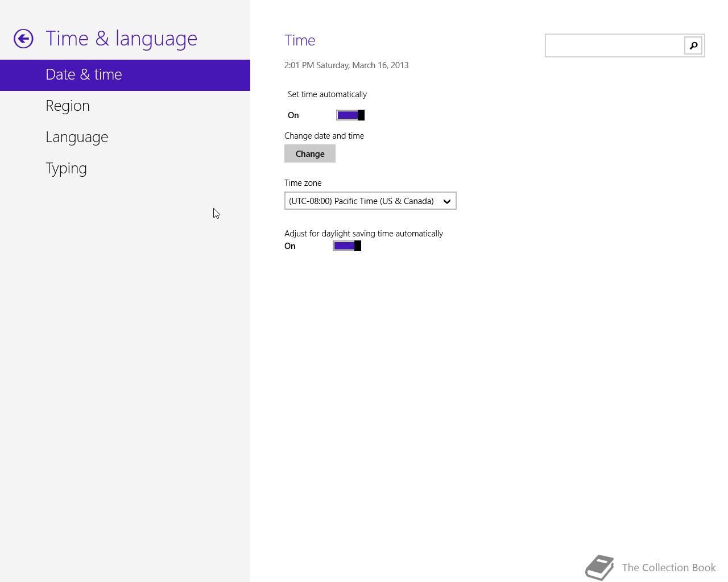Click the Time heading
The width and height of the screenshot is (728, 582).
pyautogui.click(x=300, y=40)
